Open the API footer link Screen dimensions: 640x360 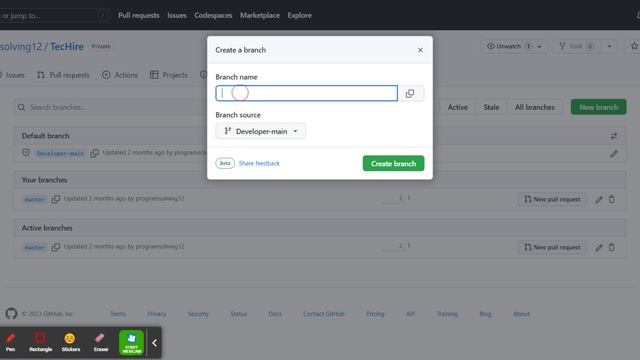pyautogui.click(x=410, y=314)
